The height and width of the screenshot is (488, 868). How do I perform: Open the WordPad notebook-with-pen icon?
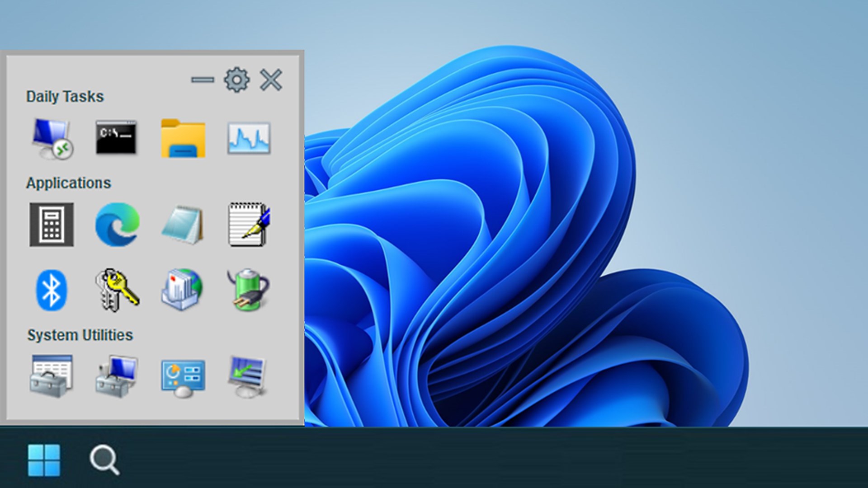249,225
